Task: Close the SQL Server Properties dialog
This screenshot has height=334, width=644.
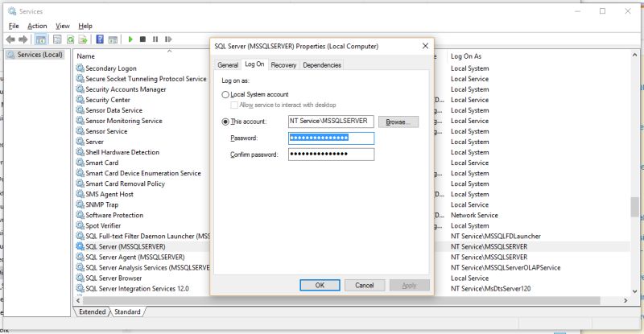Action: pos(425,46)
